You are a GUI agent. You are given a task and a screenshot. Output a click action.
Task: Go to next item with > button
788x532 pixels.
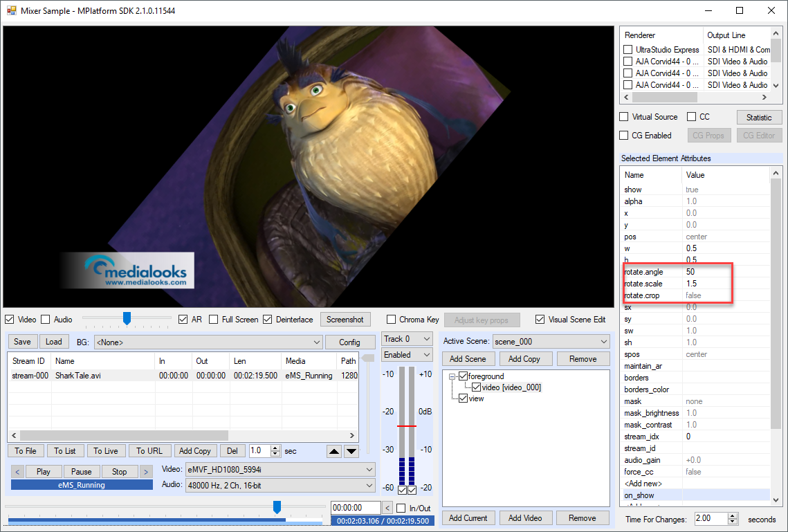146,472
